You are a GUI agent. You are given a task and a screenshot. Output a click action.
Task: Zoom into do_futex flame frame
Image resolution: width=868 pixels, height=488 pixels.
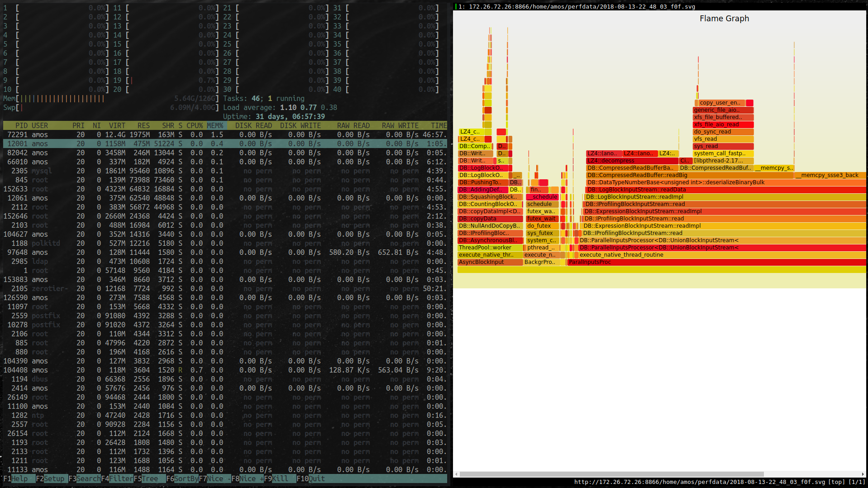point(542,226)
